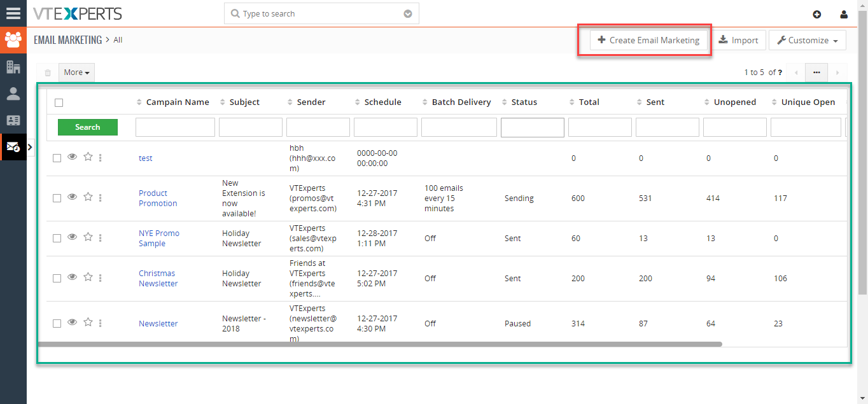Open the Christmas Newsletter link
868x404 pixels.
158,278
